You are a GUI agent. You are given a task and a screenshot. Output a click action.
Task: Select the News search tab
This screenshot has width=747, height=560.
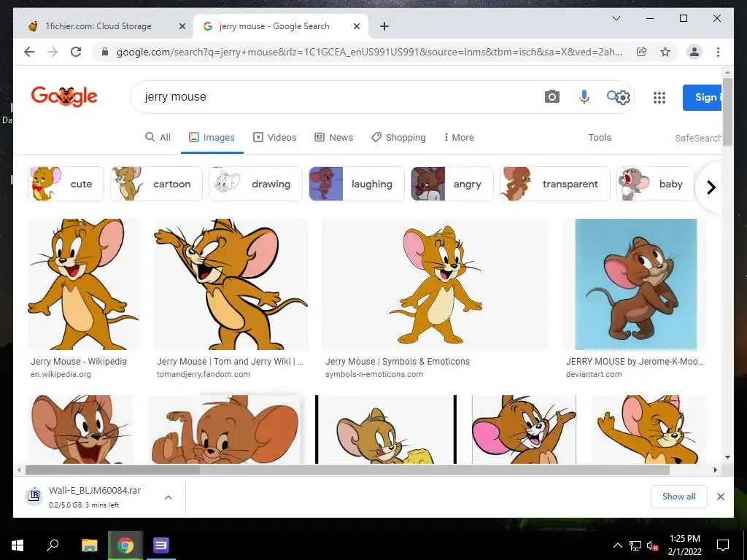coord(334,138)
